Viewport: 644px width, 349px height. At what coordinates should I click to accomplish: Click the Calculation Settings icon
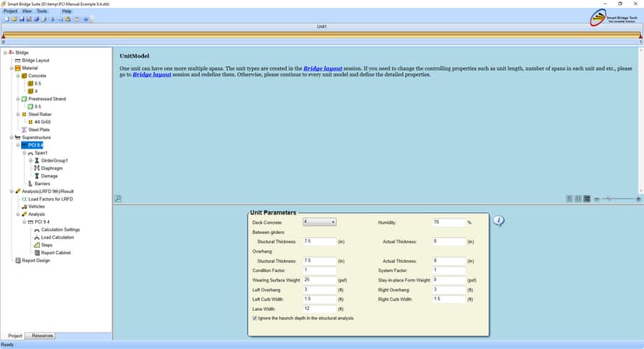pos(37,230)
